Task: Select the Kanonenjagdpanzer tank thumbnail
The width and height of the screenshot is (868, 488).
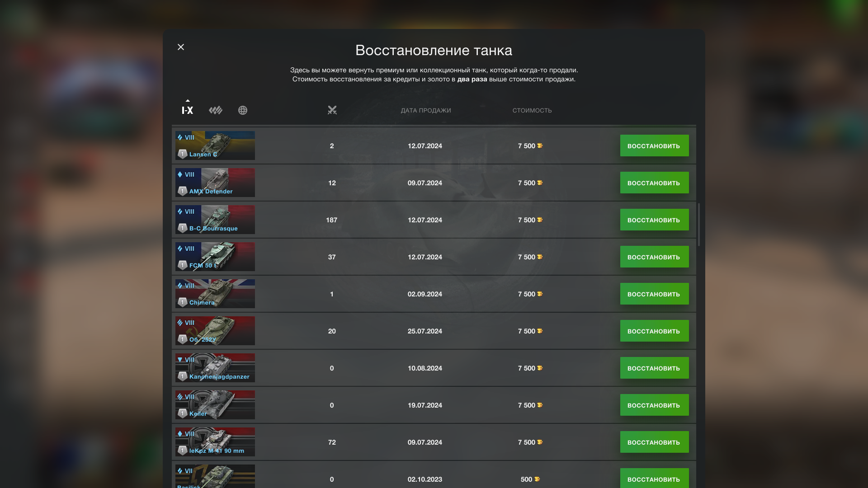Action: [215, 368]
